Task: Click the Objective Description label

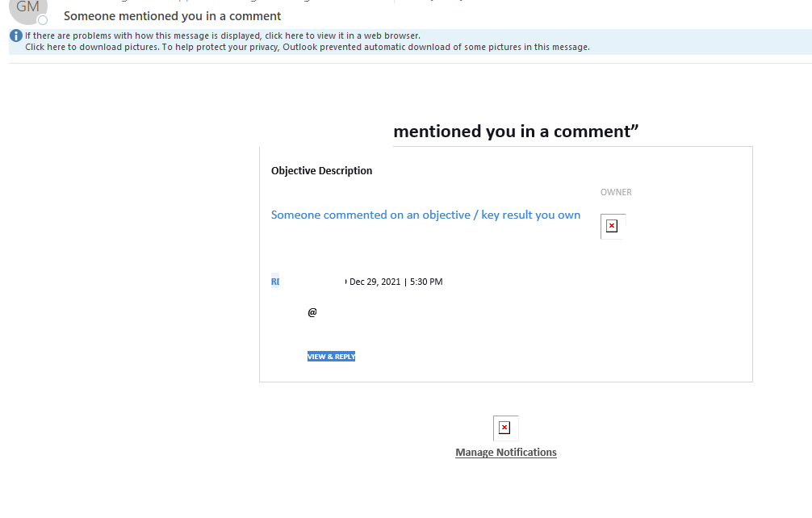Action: click(x=321, y=171)
